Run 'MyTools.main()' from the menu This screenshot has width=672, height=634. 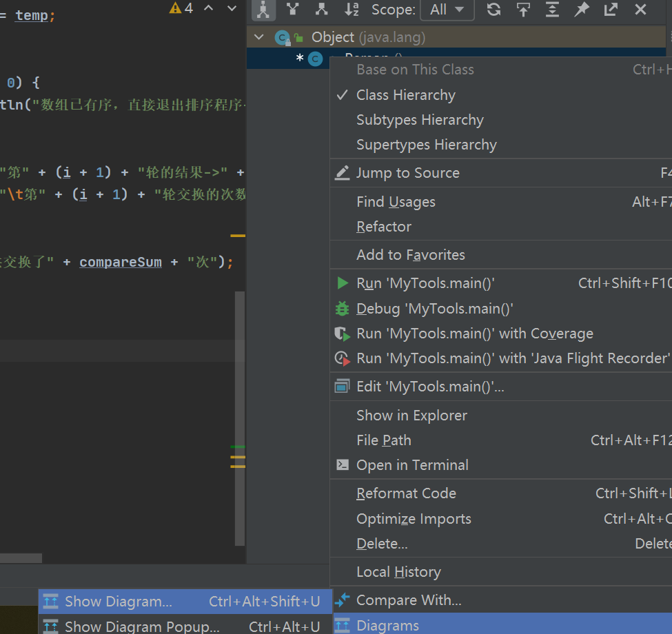(501, 283)
